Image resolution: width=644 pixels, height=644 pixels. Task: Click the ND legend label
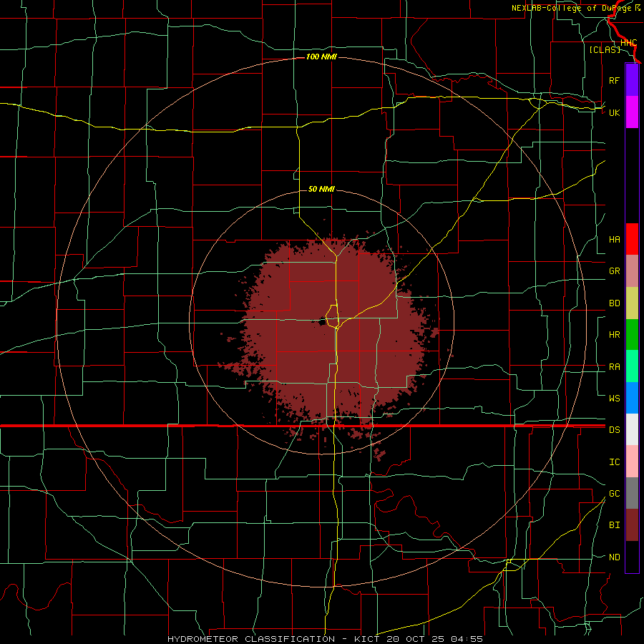point(615,557)
